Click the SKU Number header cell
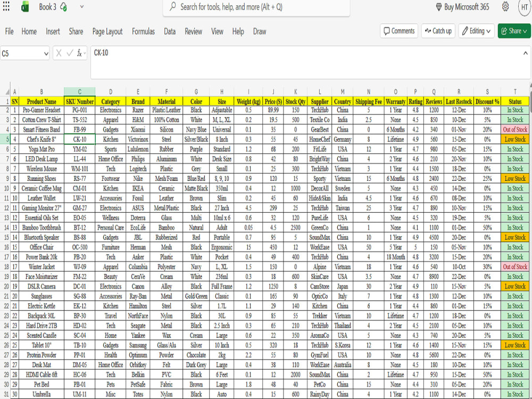Image resolution: width=532 pixels, height=399 pixels. point(79,101)
